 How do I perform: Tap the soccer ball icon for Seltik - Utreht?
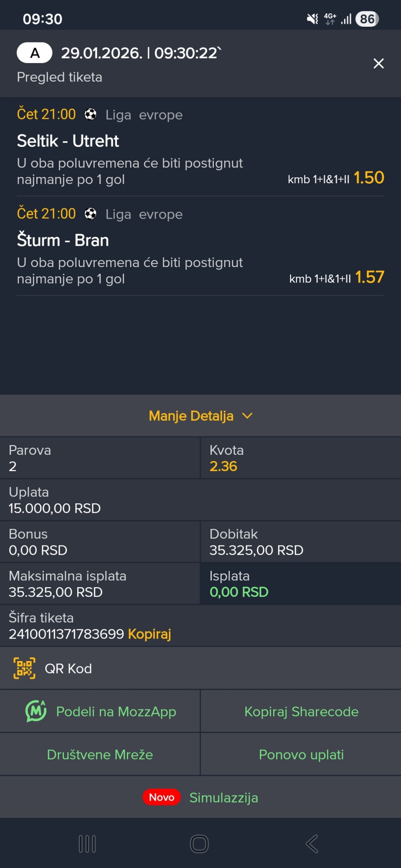coord(91,114)
